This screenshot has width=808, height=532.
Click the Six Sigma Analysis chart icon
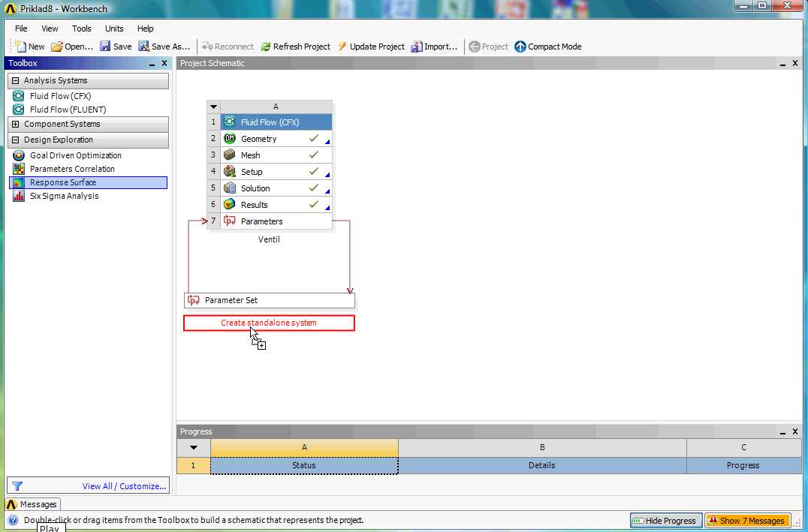tap(19, 196)
